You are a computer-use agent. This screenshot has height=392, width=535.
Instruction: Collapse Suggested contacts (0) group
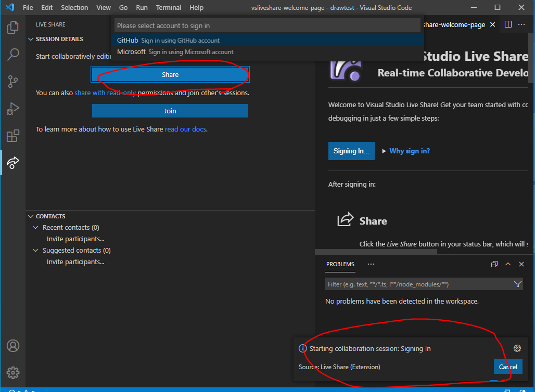[x=35, y=250]
